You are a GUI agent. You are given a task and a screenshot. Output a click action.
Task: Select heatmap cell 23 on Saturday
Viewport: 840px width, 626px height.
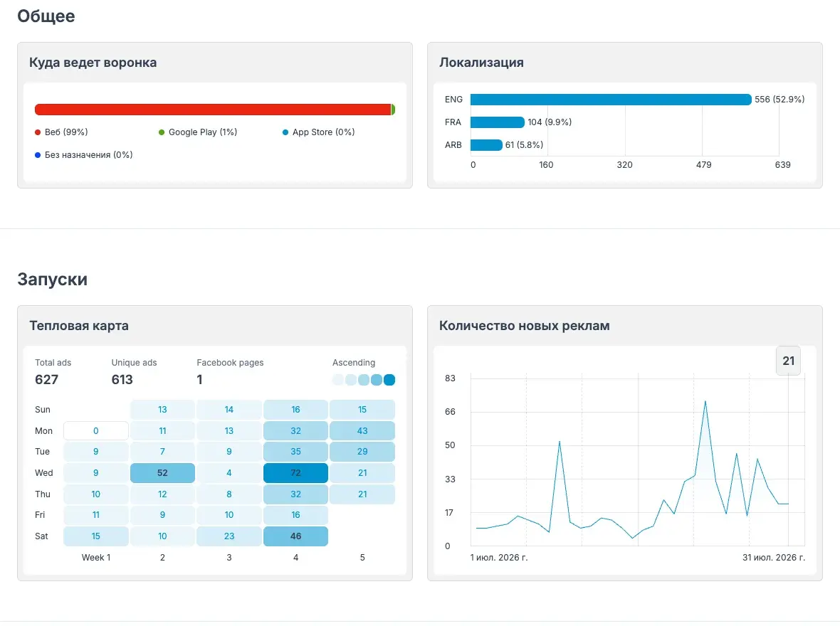(x=229, y=536)
